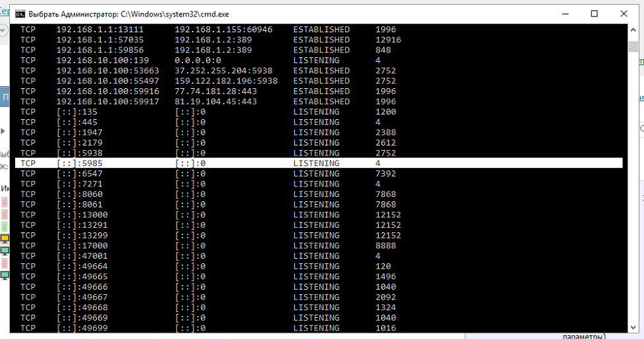This screenshot has height=339, width=644.
Task: Click local address [::]:49668
Action: pos(82,307)
